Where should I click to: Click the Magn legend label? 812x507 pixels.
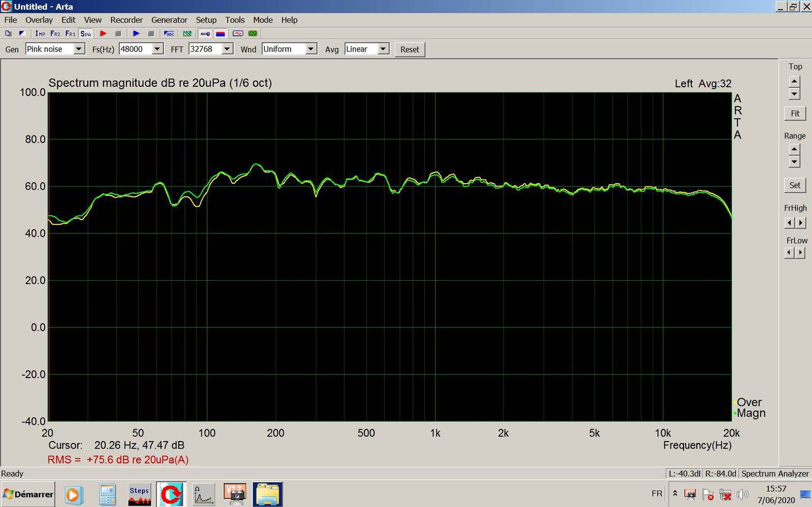[x=751, y=413]
